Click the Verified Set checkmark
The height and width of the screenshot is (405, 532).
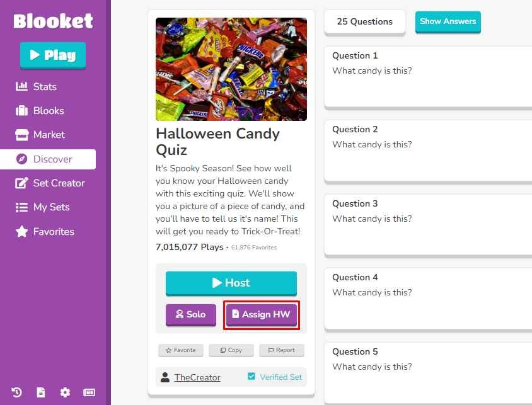tap(252, 377)
